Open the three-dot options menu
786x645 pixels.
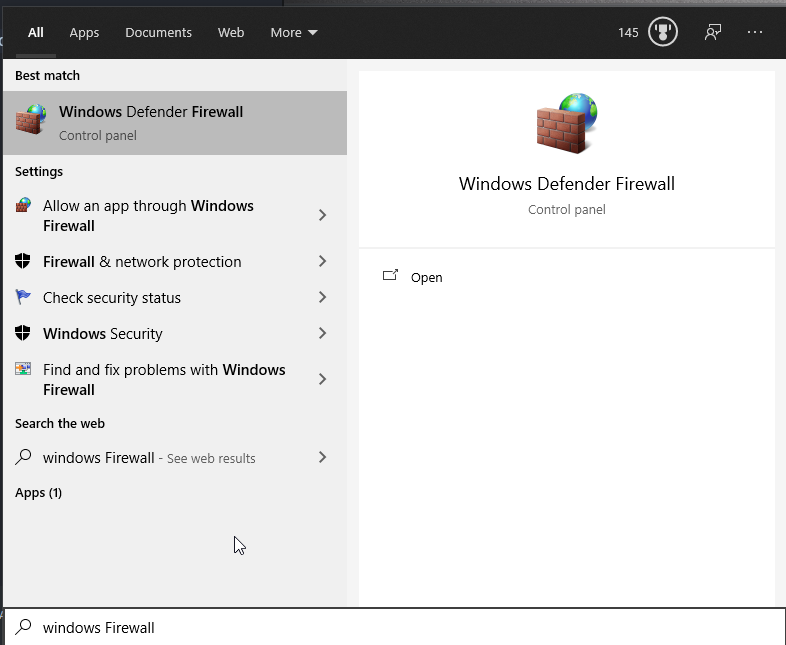[x=755, y=32]
